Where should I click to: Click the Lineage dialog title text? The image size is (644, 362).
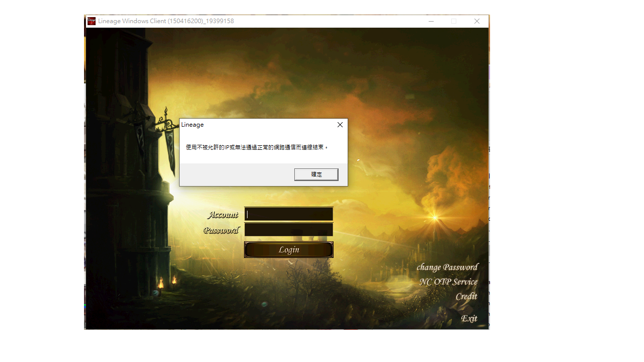click(192, 125)
